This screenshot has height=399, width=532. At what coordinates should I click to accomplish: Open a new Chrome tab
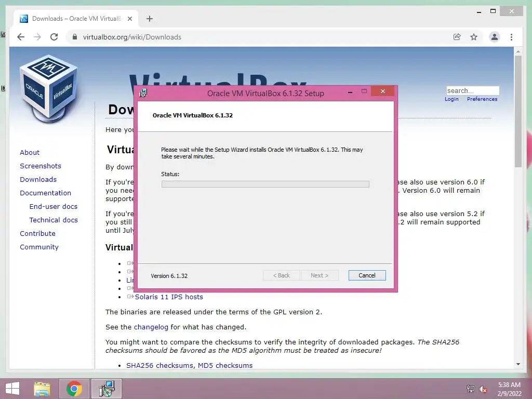point(150,19)
